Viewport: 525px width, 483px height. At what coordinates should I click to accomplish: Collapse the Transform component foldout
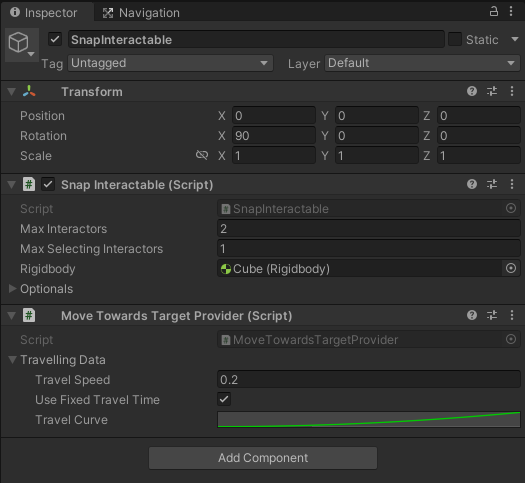coord(12,91)
